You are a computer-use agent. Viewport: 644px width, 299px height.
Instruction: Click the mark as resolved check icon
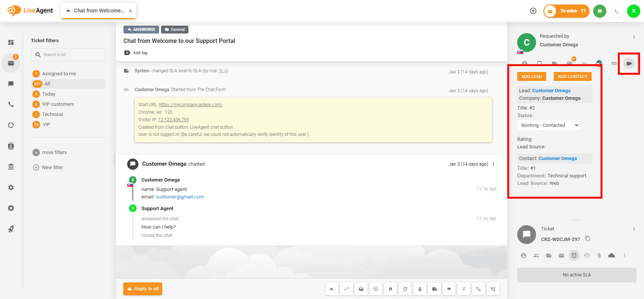tap(376, 289)
